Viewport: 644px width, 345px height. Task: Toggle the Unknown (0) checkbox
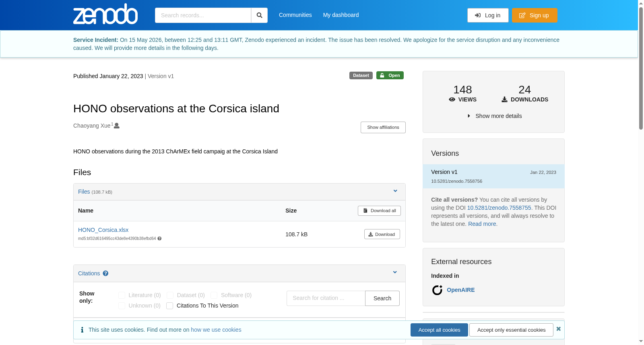[122, 306]
